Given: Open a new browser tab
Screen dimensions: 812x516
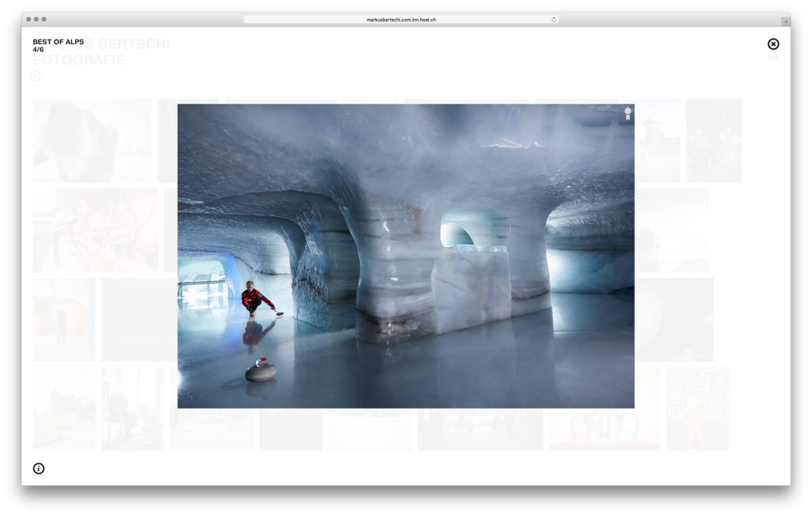Looking at the screenshot, I should tap(785, 21).
